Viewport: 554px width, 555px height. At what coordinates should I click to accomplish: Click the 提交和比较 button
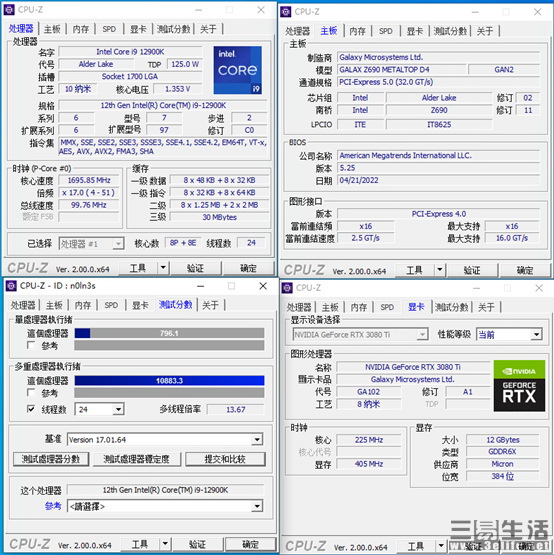[225, 459]
